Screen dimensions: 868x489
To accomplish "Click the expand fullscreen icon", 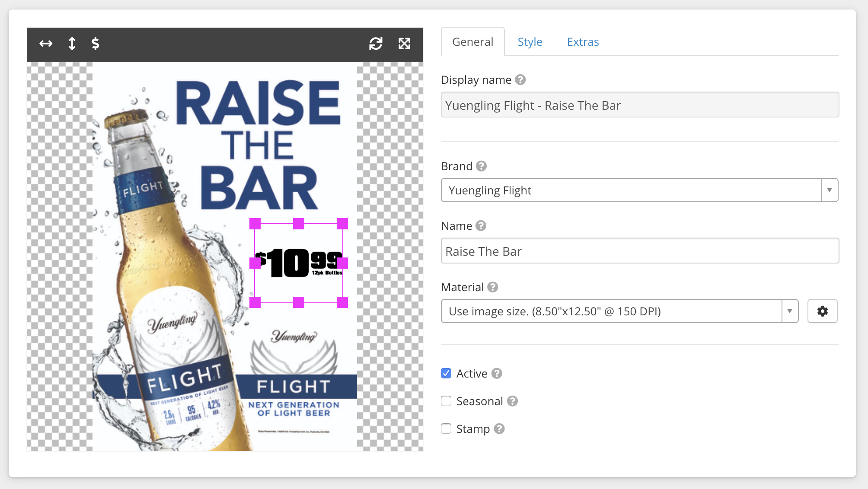I will pos(404,43).
